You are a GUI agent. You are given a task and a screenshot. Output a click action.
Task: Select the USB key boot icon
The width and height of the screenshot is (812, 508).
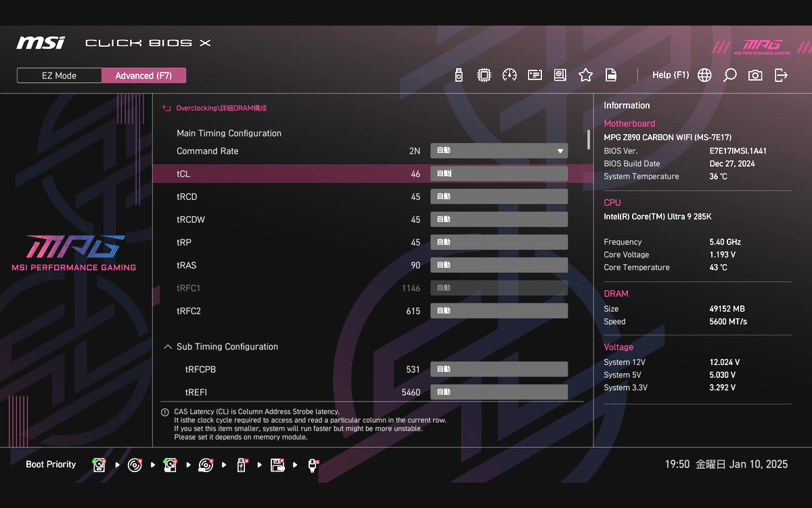click(x=242, y=465)
